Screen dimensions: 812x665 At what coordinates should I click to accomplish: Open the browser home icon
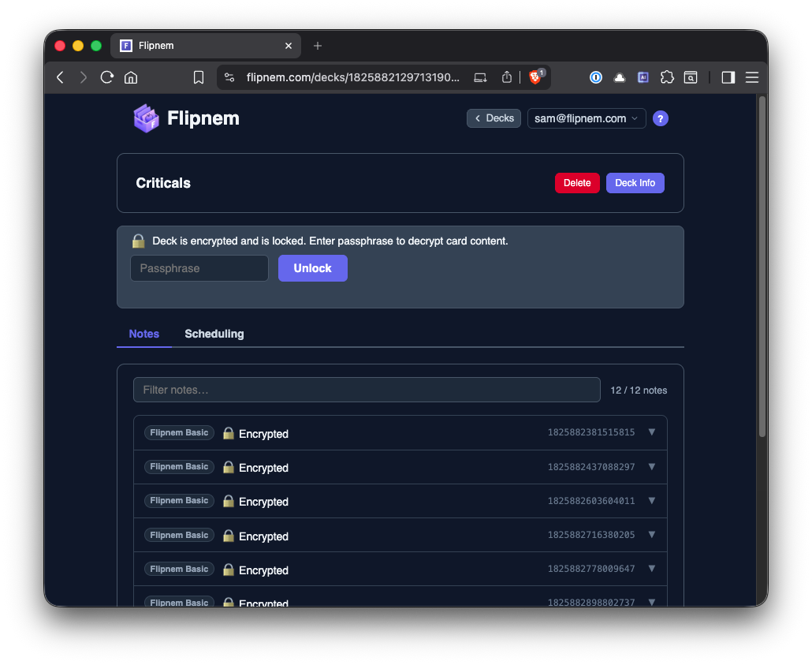click(x=131, y=78)
